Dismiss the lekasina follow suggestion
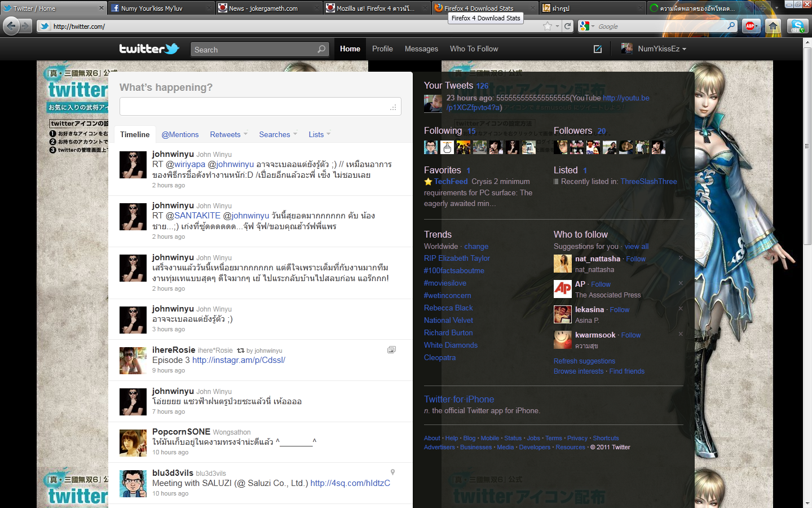This screenshot has height=508, width=812. [x=681, y=309]
